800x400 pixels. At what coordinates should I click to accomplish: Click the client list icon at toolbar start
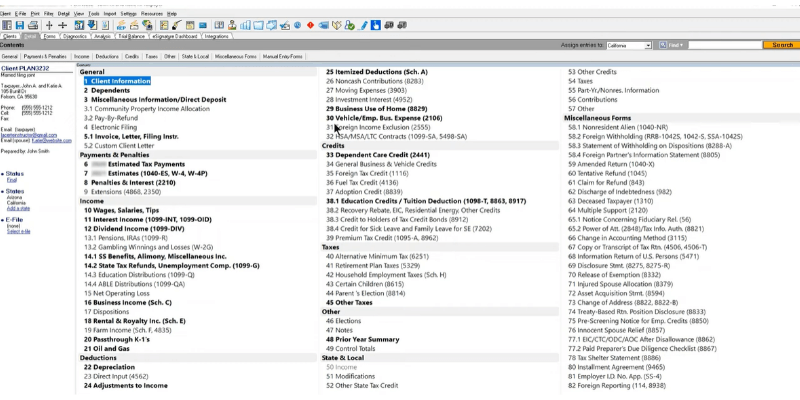pos(8,24)
